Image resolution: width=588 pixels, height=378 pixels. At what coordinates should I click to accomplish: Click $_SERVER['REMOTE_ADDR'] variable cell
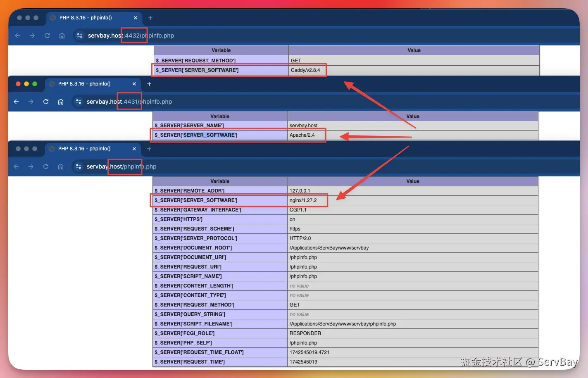pos(220,191)
